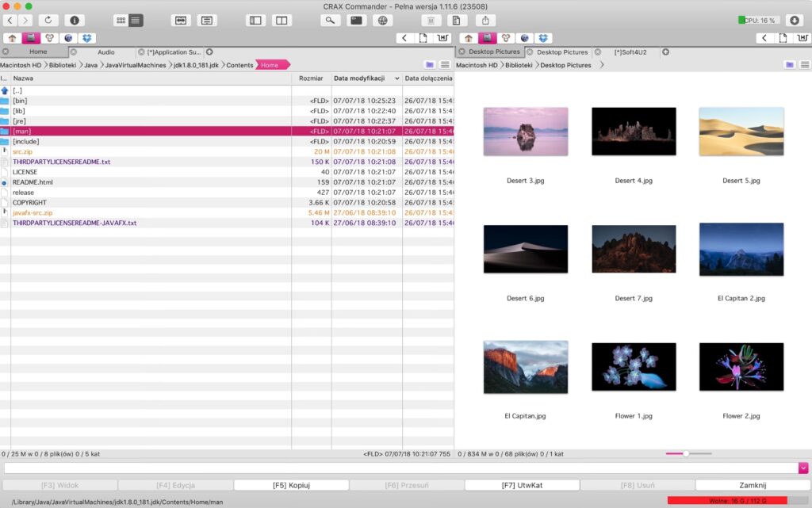Click the chevron after Desktop Pictures breadcrumb
This screenshot has height=508, width=812.
pos(602,65)
